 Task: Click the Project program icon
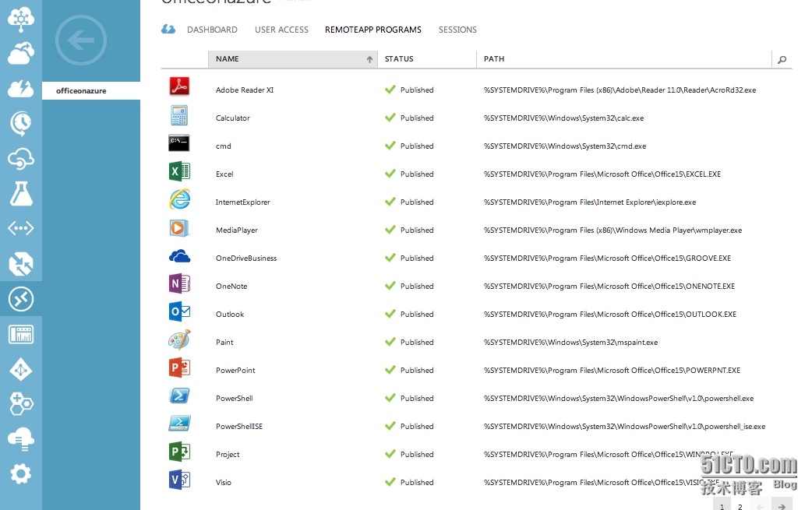coord(179,452)
